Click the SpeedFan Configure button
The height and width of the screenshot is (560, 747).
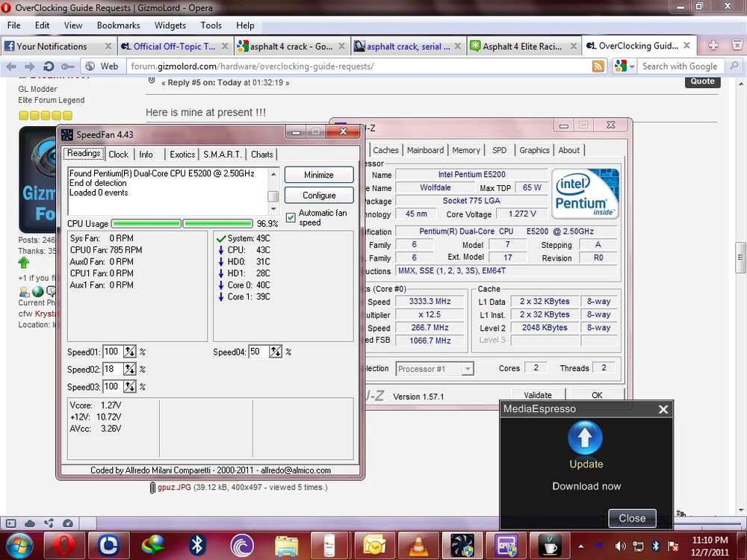[x=319, y=195]
